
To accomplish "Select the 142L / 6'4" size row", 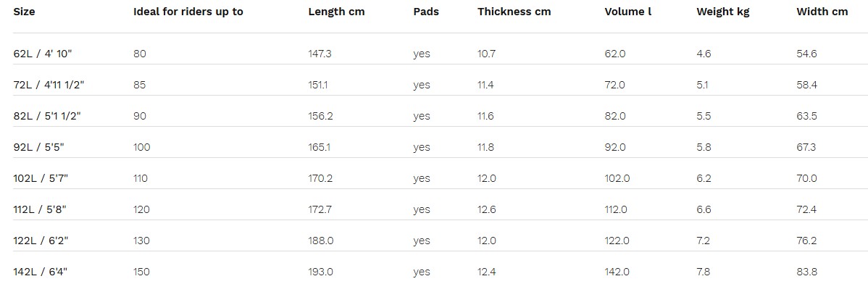I will click(x=434, y=272).
